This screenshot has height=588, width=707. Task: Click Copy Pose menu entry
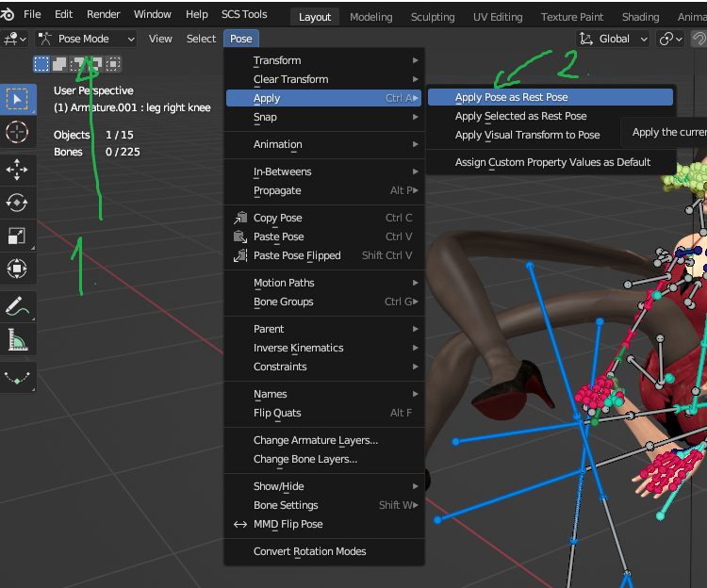[323, 218]
